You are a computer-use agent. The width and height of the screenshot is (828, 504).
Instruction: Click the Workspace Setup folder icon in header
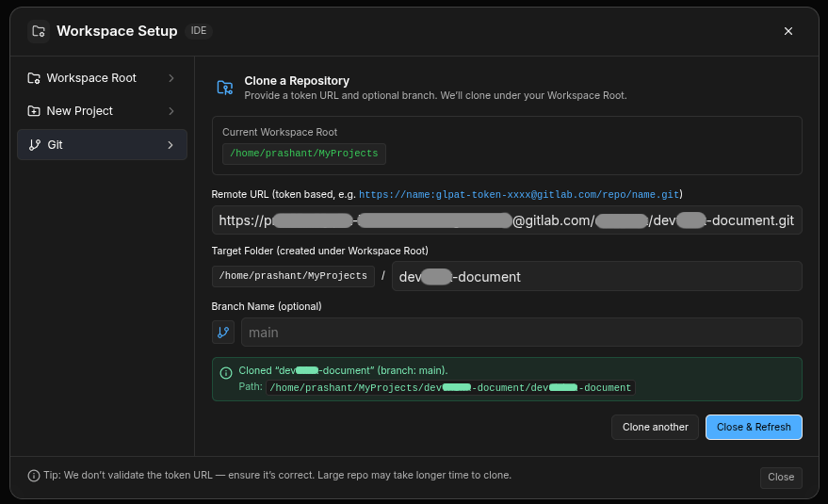[x=39, y=31]
